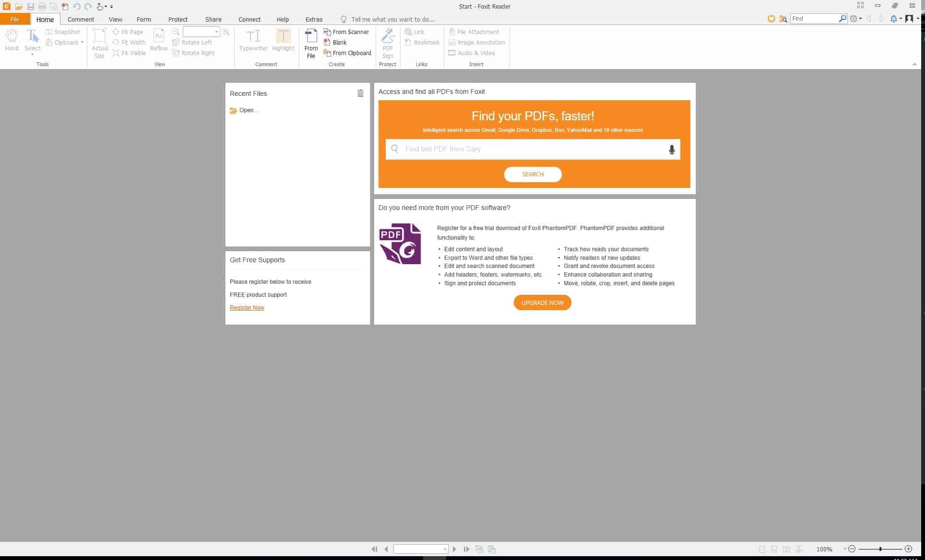Click the orange SEARCH button
Screen dimensions: 925x560
[x=533, y=175]
